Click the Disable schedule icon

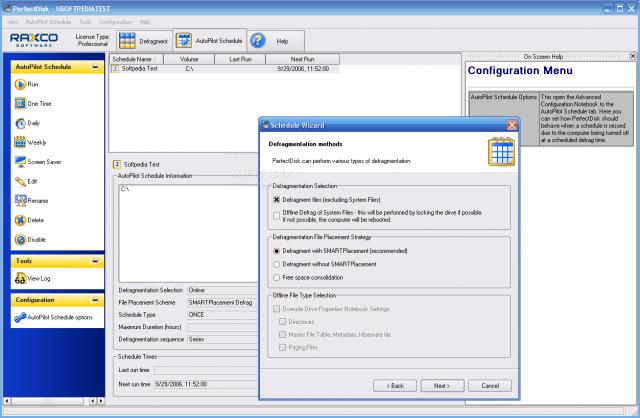(x=20, y=240)
